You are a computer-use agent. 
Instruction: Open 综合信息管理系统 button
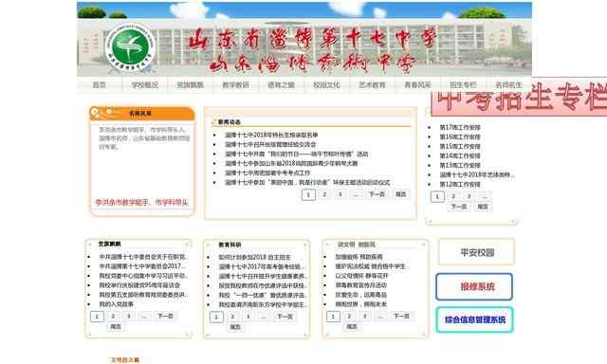point(475,319)
